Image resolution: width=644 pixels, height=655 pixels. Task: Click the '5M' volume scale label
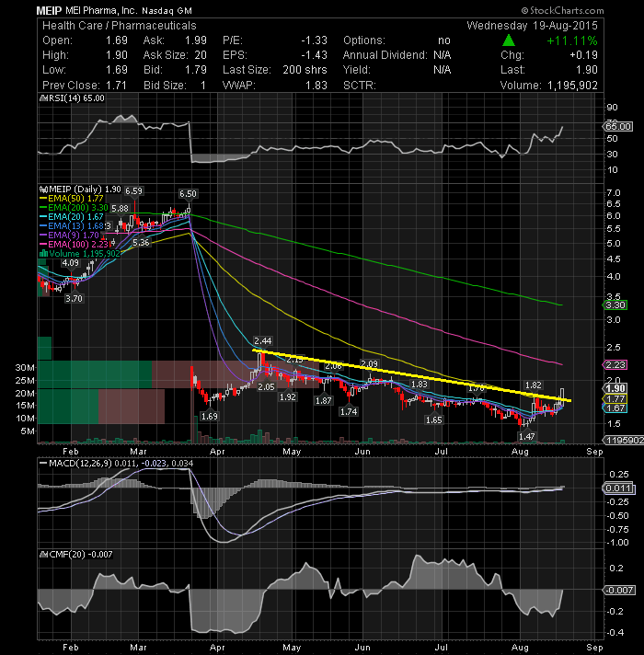[x=28, y=431]
